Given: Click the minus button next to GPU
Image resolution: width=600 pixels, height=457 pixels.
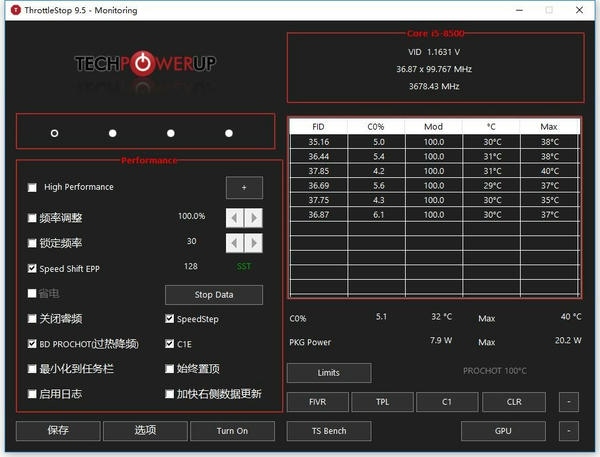Looking at the screenshot, I should click(x=569, y=431).
